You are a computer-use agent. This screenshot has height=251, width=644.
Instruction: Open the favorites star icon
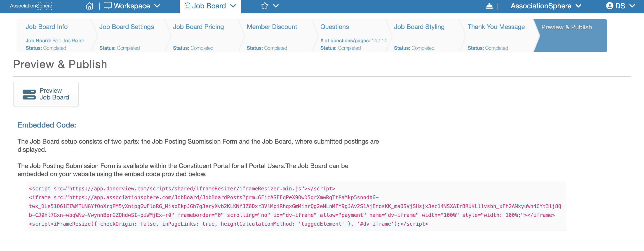[265, 6]
